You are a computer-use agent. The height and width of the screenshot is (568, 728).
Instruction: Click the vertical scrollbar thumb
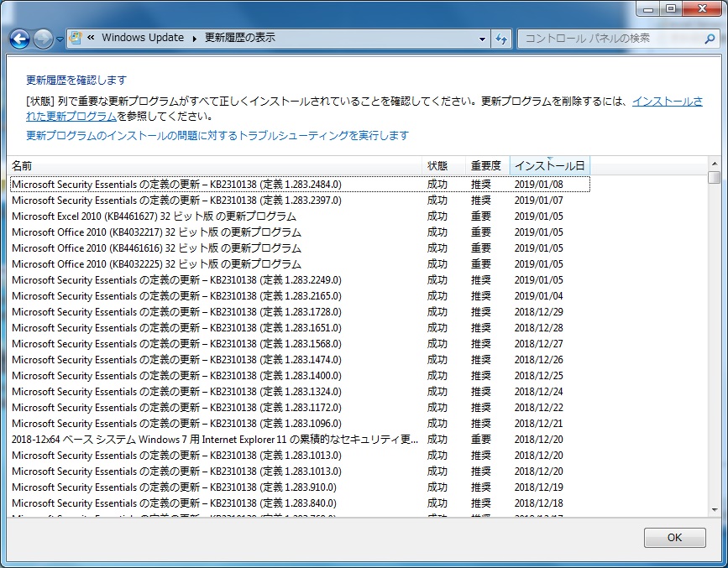715,177
